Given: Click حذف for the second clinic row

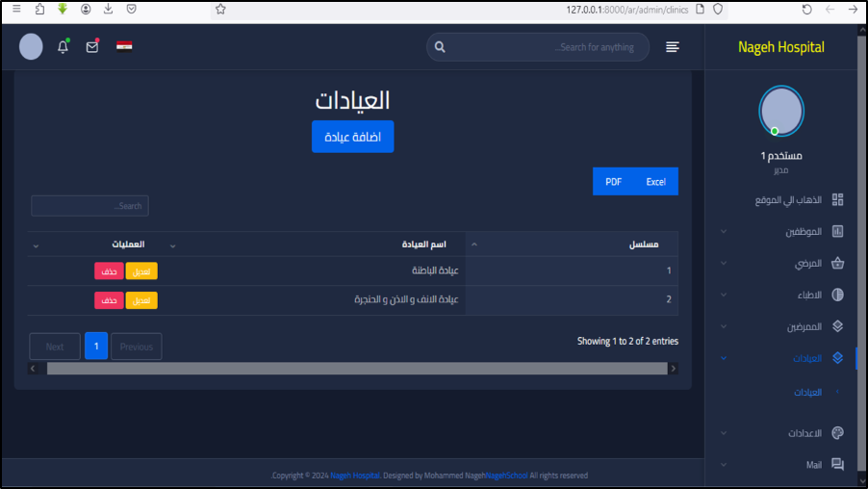Looking at the screenshot, I should [x=109, y=300].
